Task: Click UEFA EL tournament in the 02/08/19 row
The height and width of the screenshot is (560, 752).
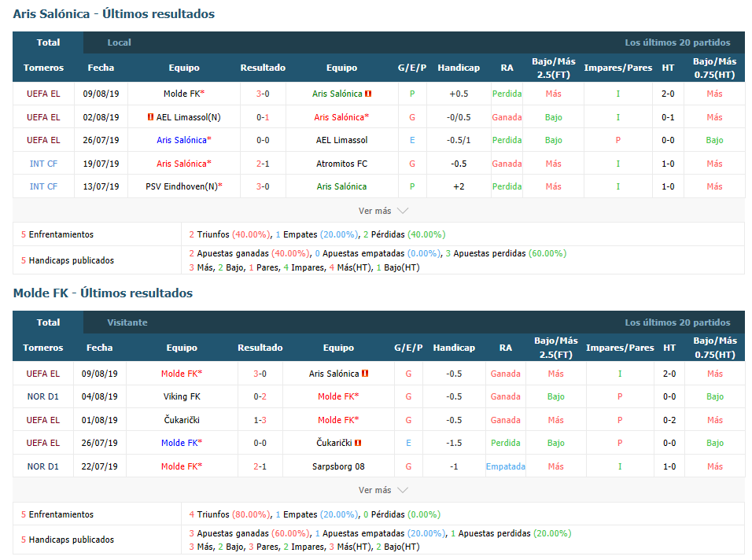Action: pos(43,117)
